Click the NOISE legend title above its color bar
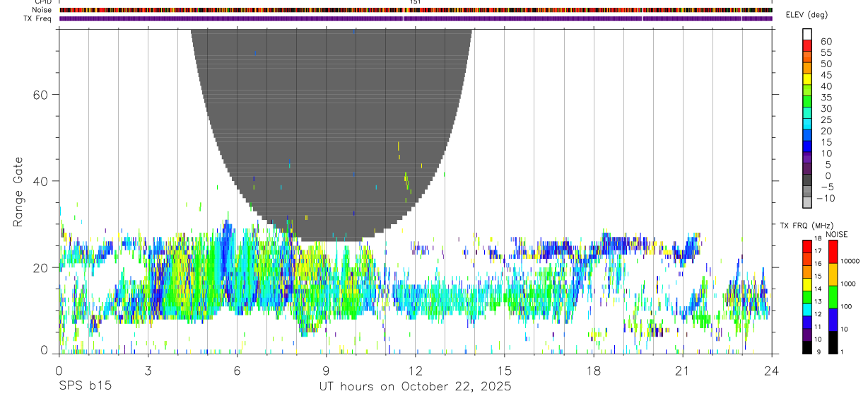 coord(838,234)
